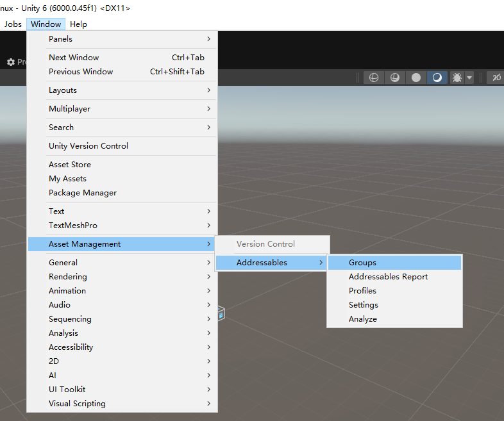Click the gear icon on the settings tab
This screenshot has width=504, height=421.
11,62
